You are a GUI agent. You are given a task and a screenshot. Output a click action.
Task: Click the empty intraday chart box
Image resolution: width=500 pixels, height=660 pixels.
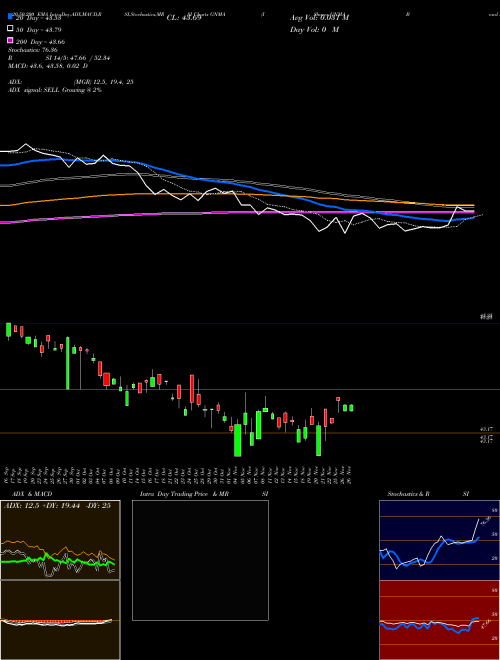[200, 560]
